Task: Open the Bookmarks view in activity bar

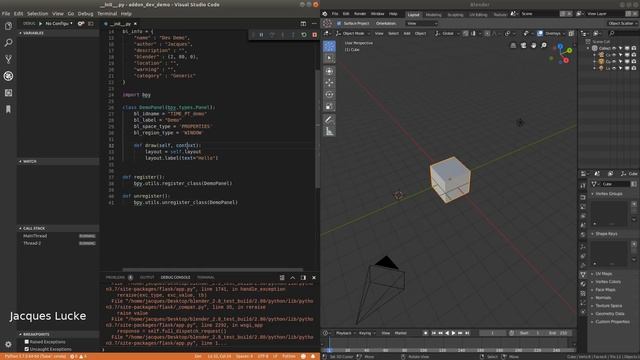Action: tap(8, 109)
